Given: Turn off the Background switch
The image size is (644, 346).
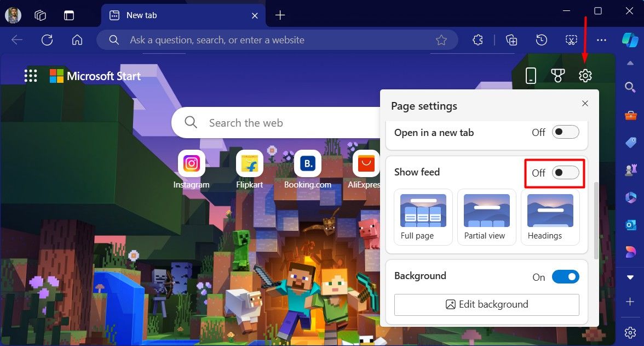Looking at the screenshot, I should pyautogui.click(x=566, y=277).
